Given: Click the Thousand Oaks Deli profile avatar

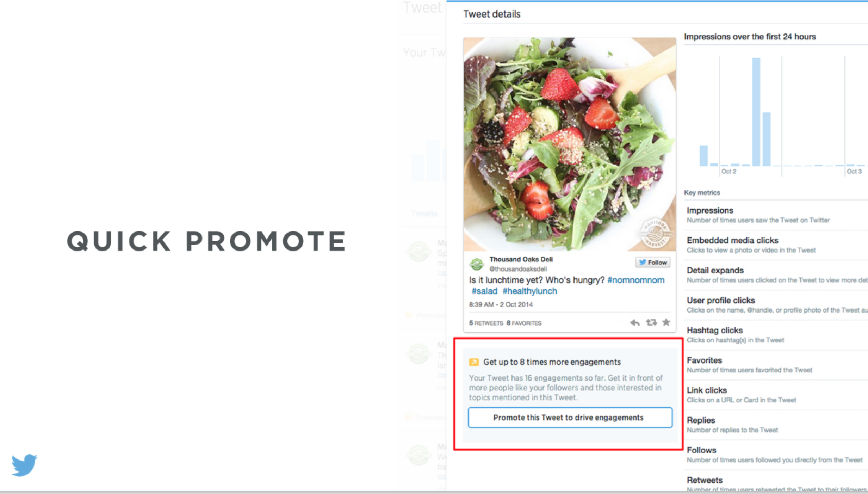Looking at the screenshot, I should (477, 264).
